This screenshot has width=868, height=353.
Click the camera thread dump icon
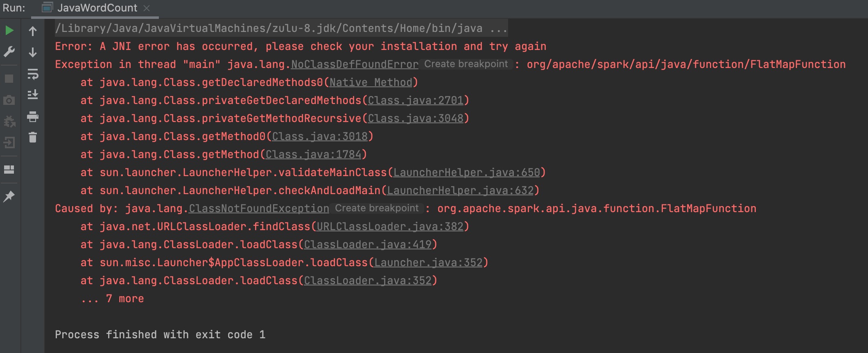9,100
